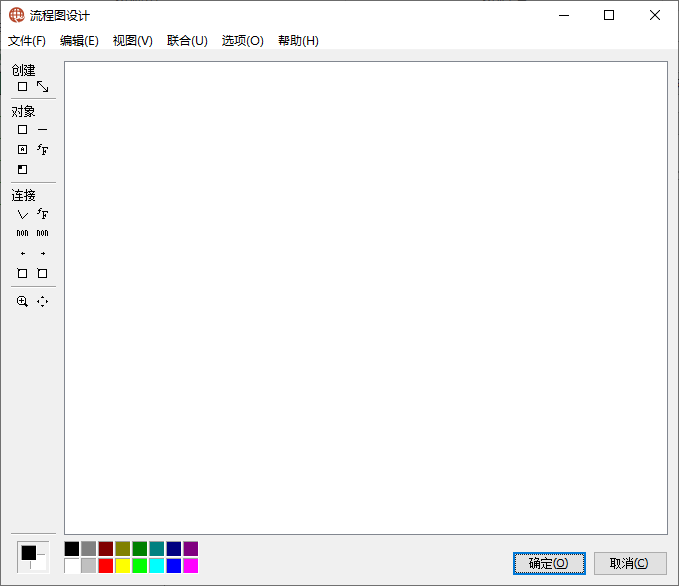This screenshot has height=586, width=679.
Task: Pick the teal color swatch
Action: [157, 549]
